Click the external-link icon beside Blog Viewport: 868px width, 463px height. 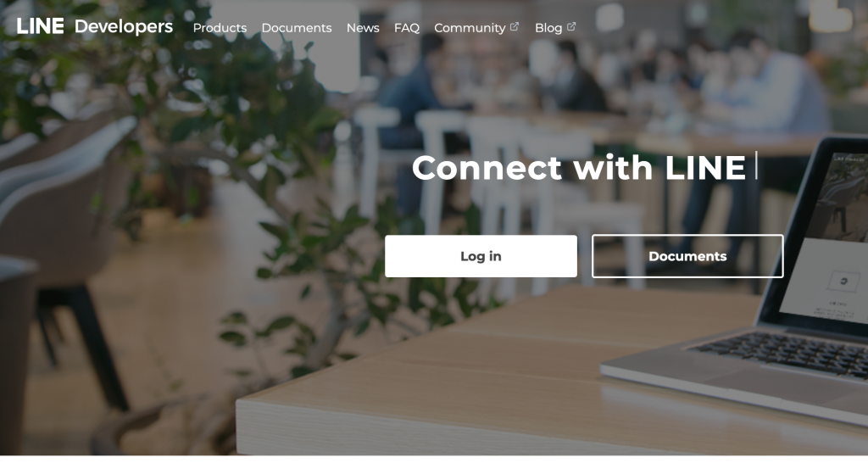(571, 26)
